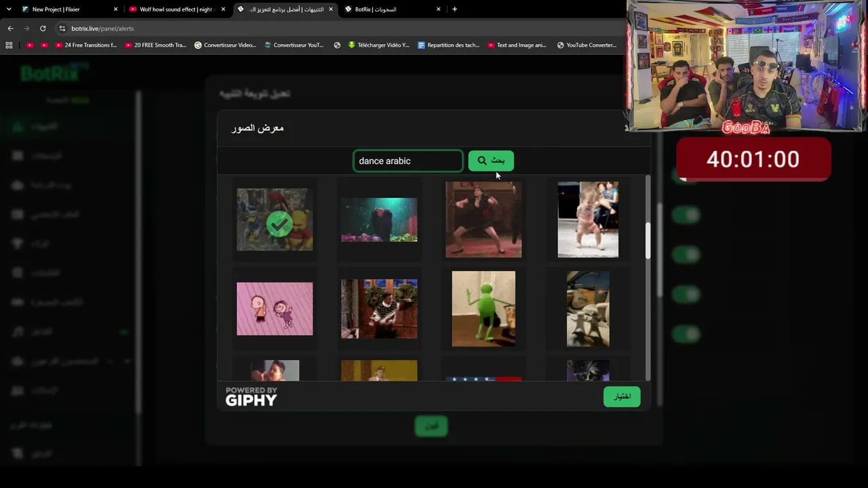Open the bookmarks apps grid icon
The image size is (868, 488).
coord(9,45)
